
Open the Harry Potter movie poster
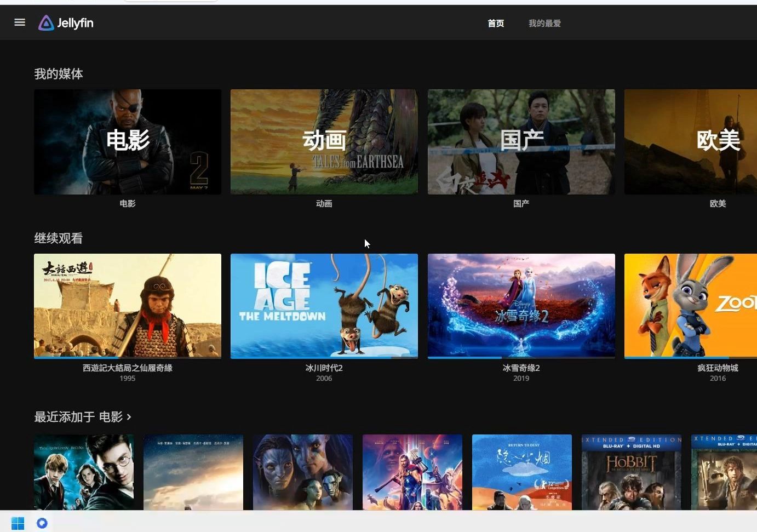(x=84, y=472)
